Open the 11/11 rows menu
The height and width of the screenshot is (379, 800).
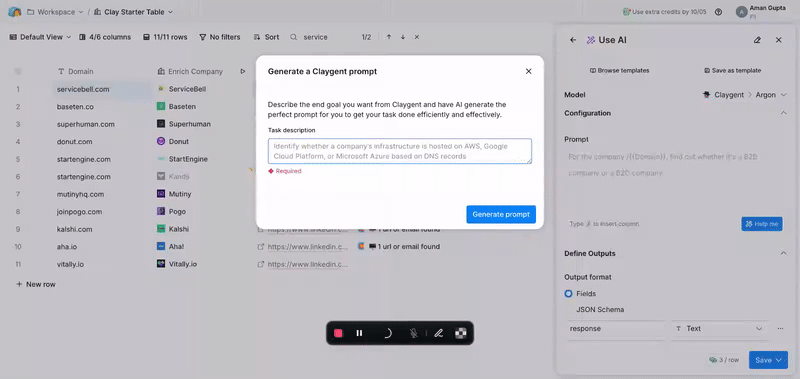click(x=165, y=37)
